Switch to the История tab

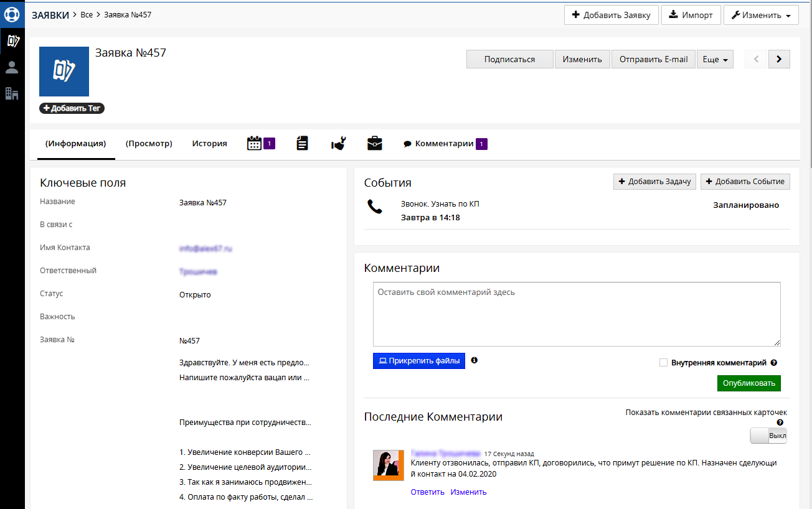[209, 144]
